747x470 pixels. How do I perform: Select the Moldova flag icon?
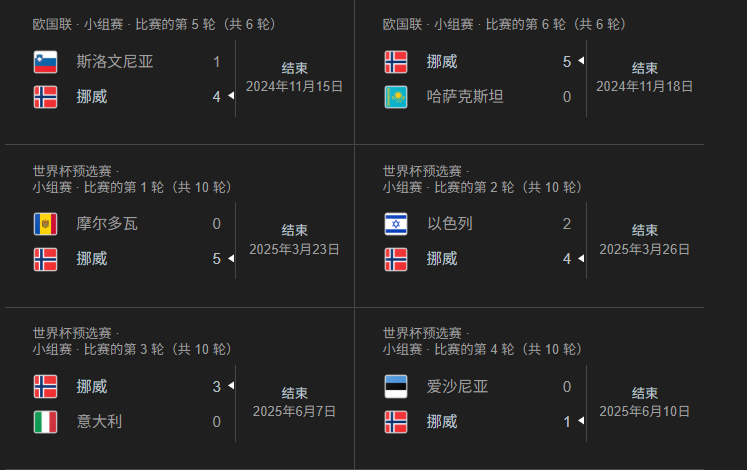45,224
